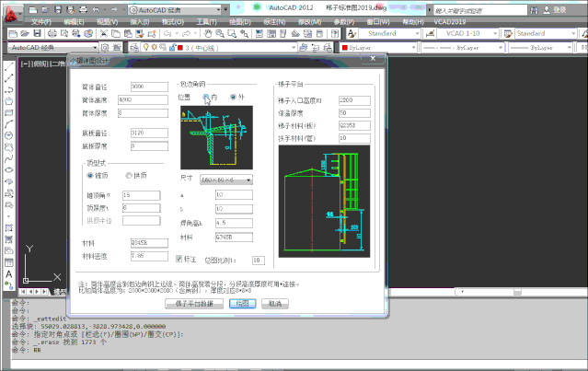Viewport: 588px width, 371px height.
Task: Click the 取消 button in dialog
Action: coord(273,302)
